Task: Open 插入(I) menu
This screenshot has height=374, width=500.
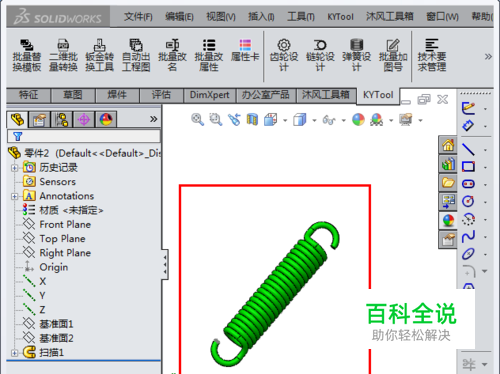Action: (261, 16)
